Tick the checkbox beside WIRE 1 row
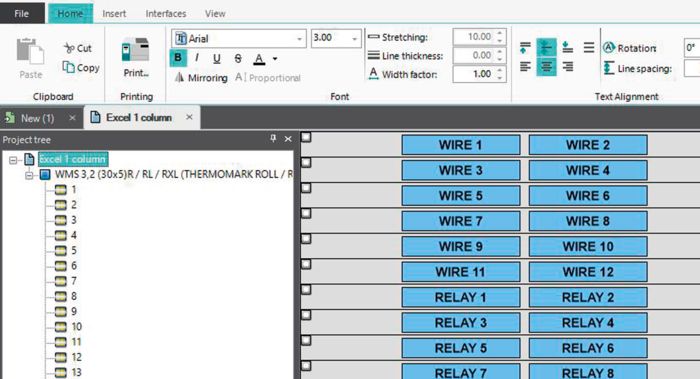 pos(306,137)
